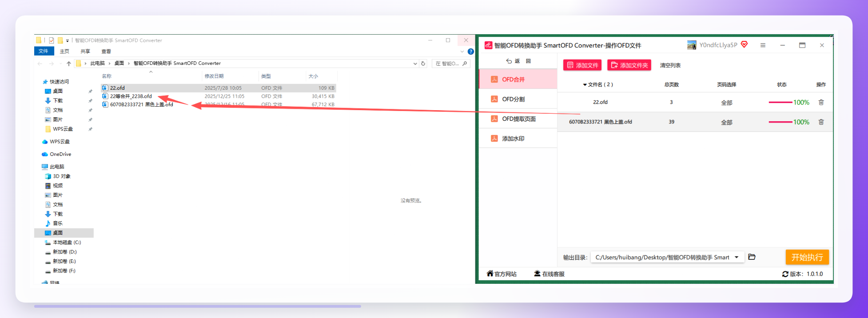Open 本地磁盘 (C:) in sidebar
Viewport: 868px width, 318px height.
click(x=67, y=242)
